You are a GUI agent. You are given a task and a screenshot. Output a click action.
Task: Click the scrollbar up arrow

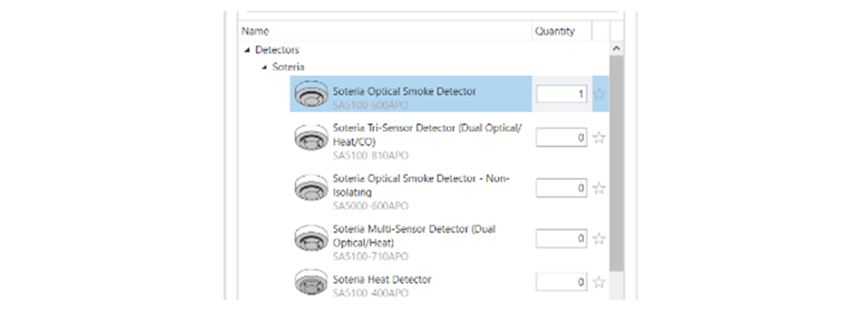coord(616,48)
